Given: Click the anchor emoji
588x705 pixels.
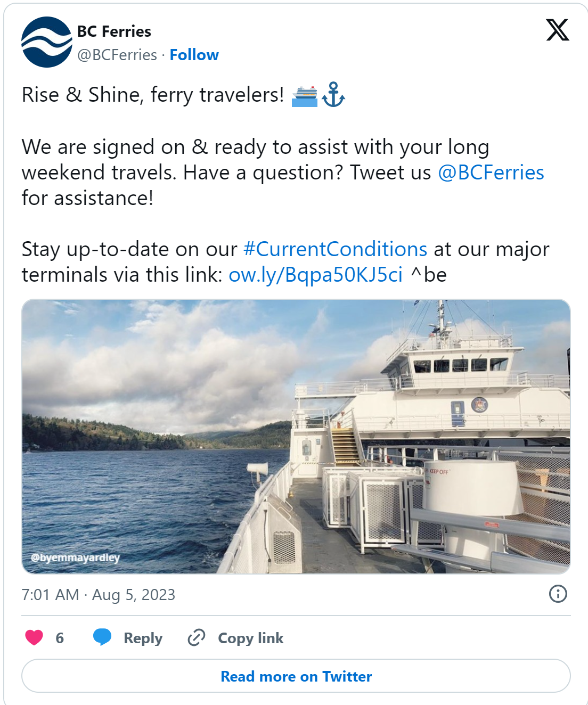Looking at the screenshot, I should 333,95.
